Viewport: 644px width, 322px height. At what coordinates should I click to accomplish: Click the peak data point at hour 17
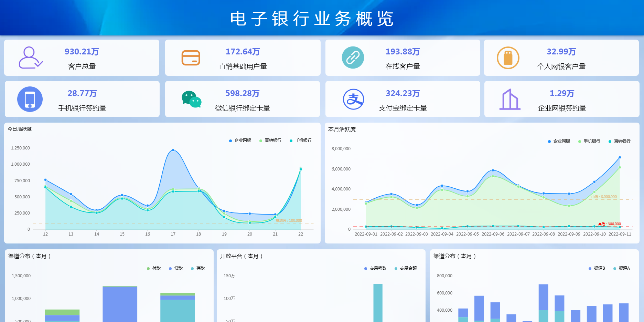coord(173,150)
